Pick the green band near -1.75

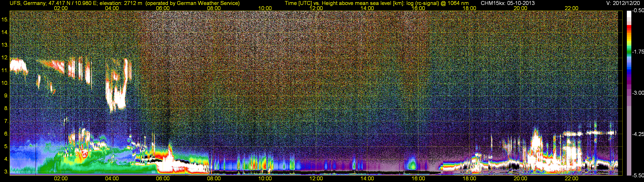tap(629, 51)
